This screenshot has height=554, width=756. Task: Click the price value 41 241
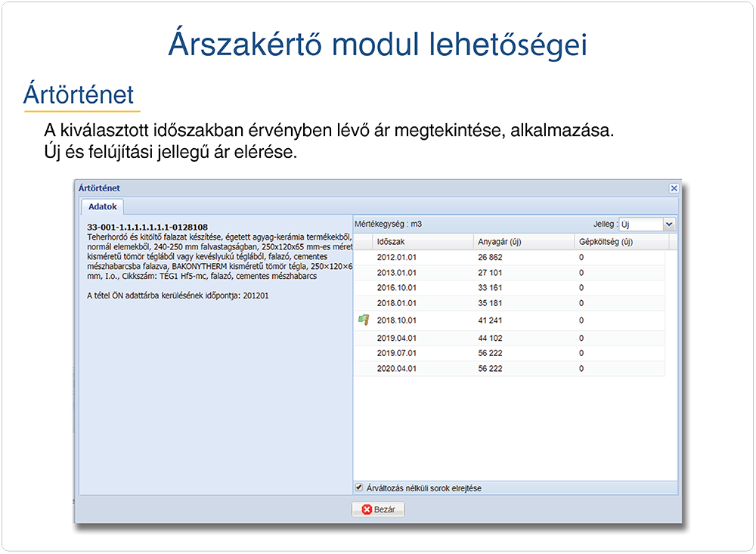coord(490,320)
